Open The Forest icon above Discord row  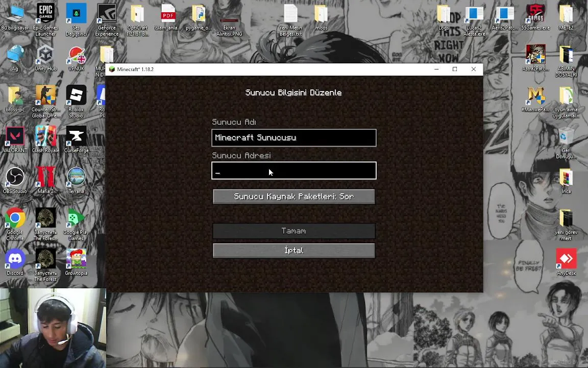45,224
